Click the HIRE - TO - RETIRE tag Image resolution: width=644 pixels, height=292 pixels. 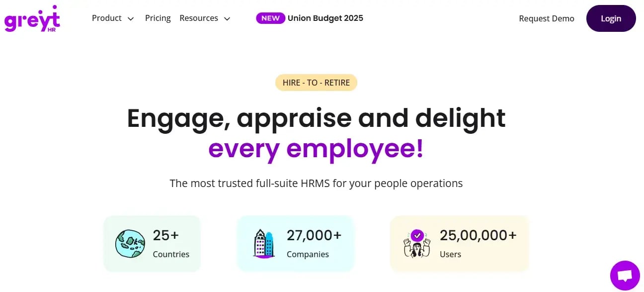[316, 83]
